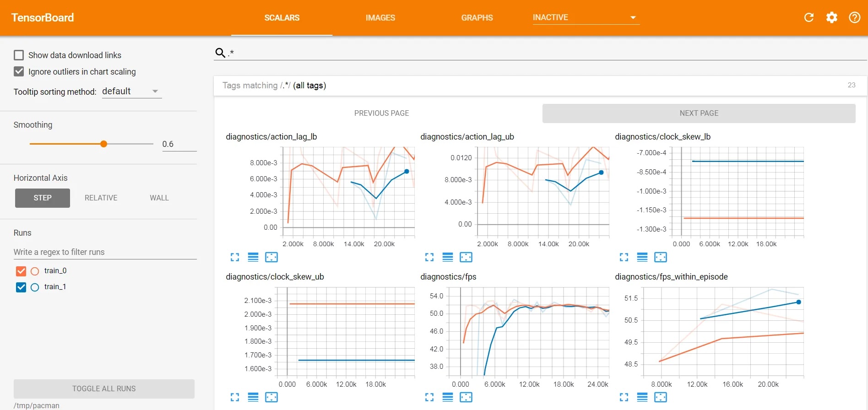Reload TensorBoard data with refresh icon

(x=809, y=17)
